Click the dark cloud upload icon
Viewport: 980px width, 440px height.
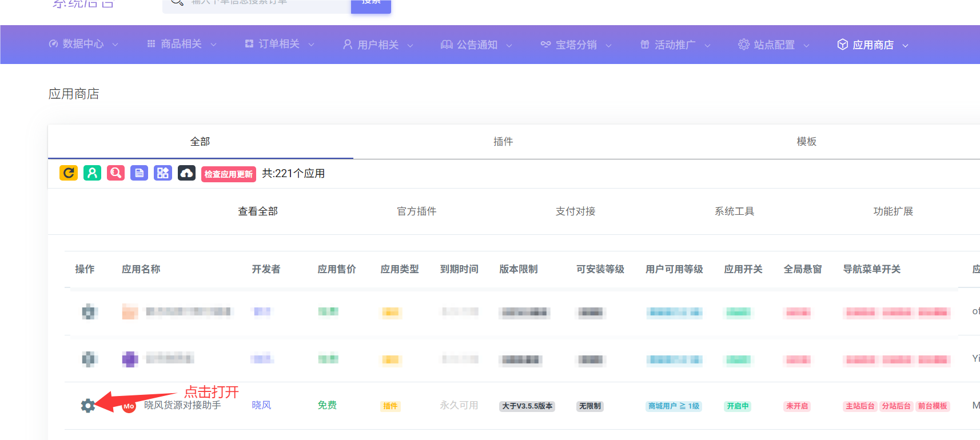(x=186, y=173)
